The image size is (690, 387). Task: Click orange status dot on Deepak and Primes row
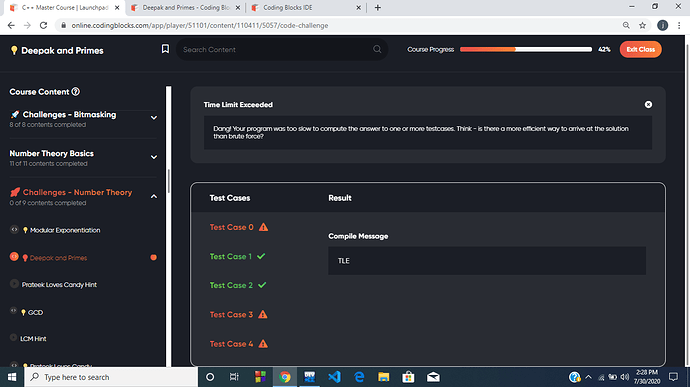pyautogui.click(x=154, y=258)
